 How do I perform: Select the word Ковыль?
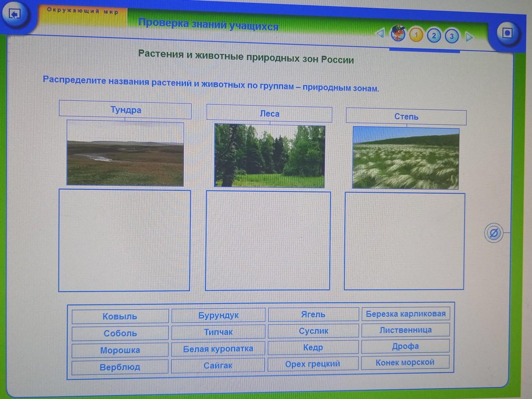pos(120,316)
